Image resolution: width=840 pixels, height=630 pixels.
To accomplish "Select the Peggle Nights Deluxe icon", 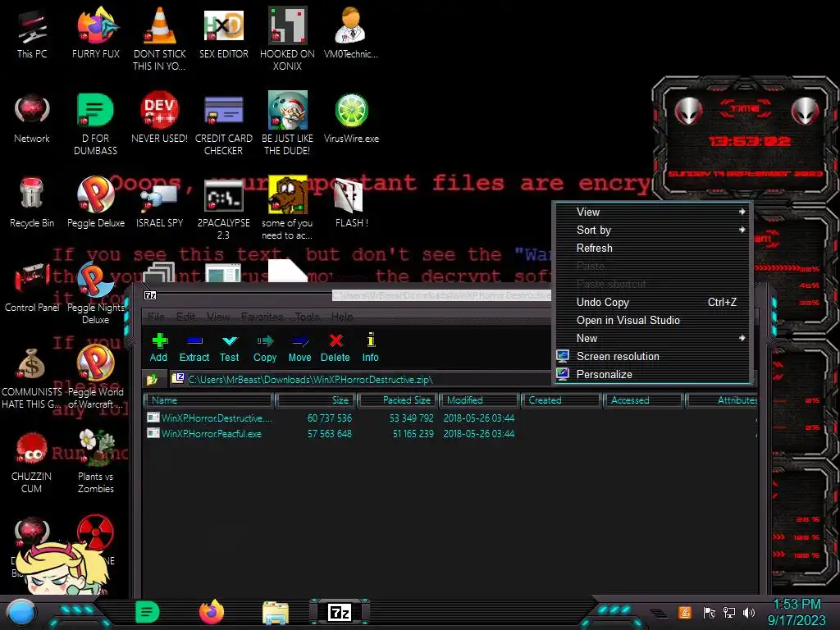I will coord(96,294).
